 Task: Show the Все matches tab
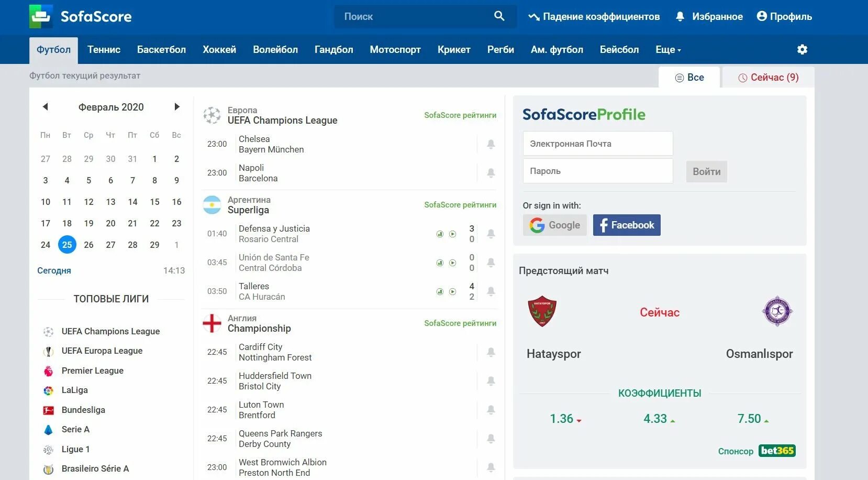coord(689,78)
